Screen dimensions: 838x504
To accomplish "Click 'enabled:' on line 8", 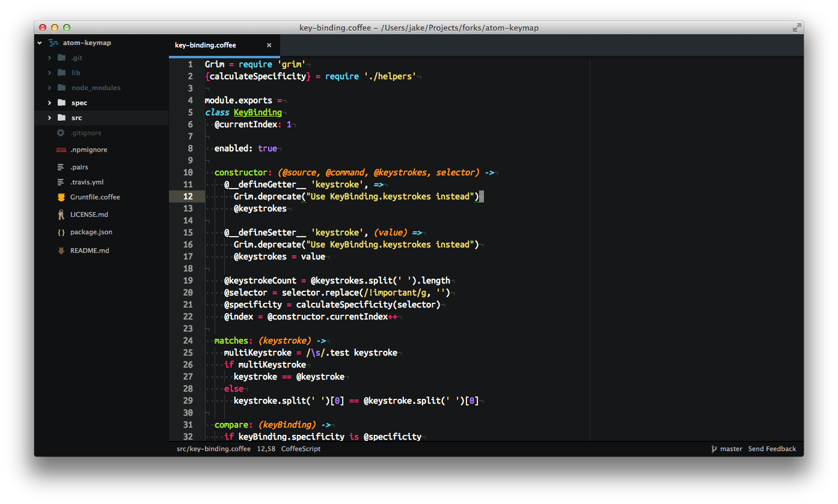I will coord(234,148).
